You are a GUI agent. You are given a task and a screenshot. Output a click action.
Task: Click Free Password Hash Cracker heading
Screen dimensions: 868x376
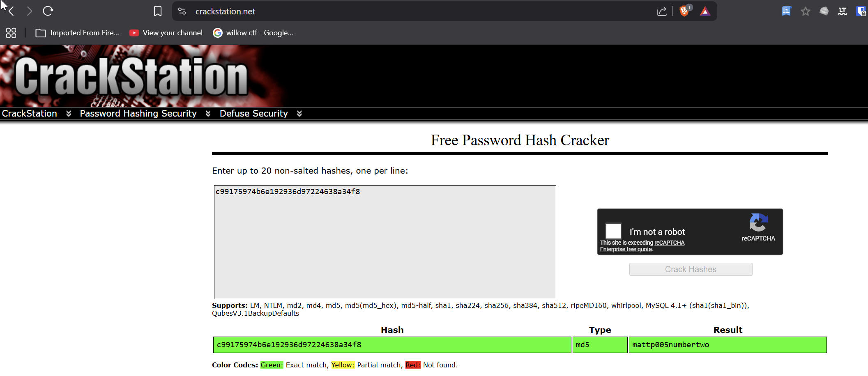click(x=520, y=140)
